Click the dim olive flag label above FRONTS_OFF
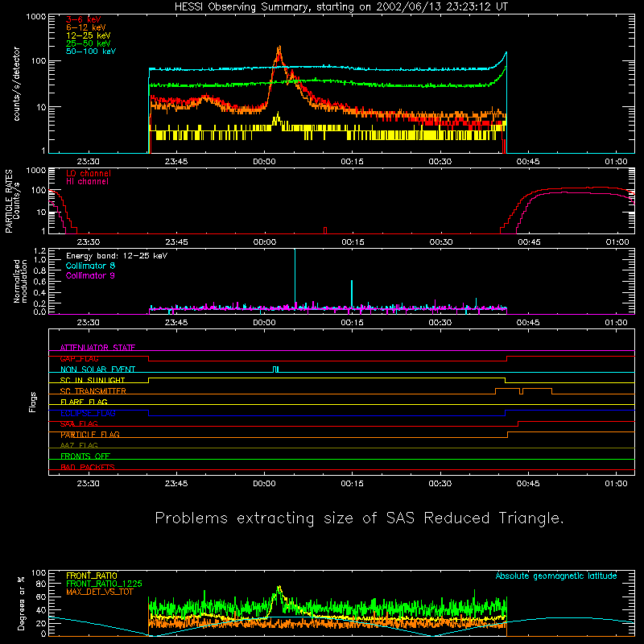This screenshot has width=644, height=644. [79, 445]
